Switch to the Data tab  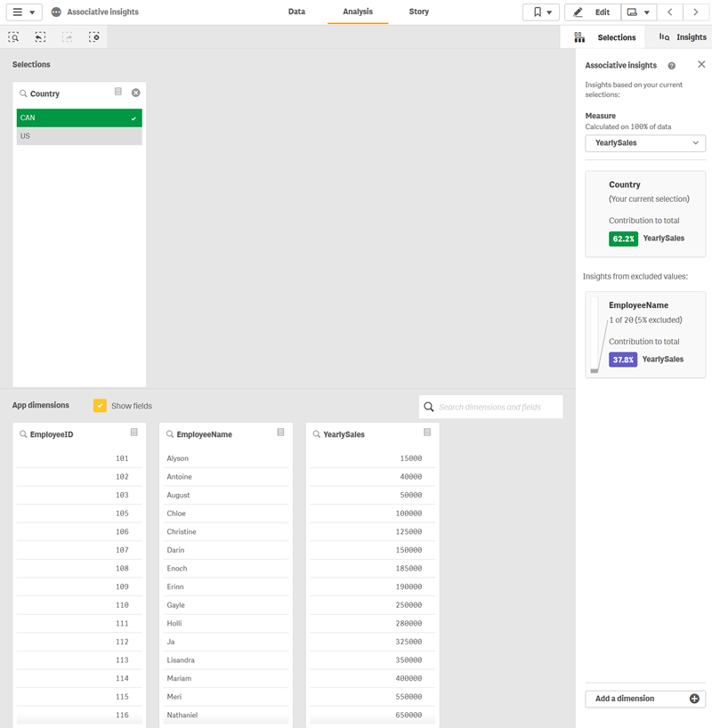pos(296,12)
